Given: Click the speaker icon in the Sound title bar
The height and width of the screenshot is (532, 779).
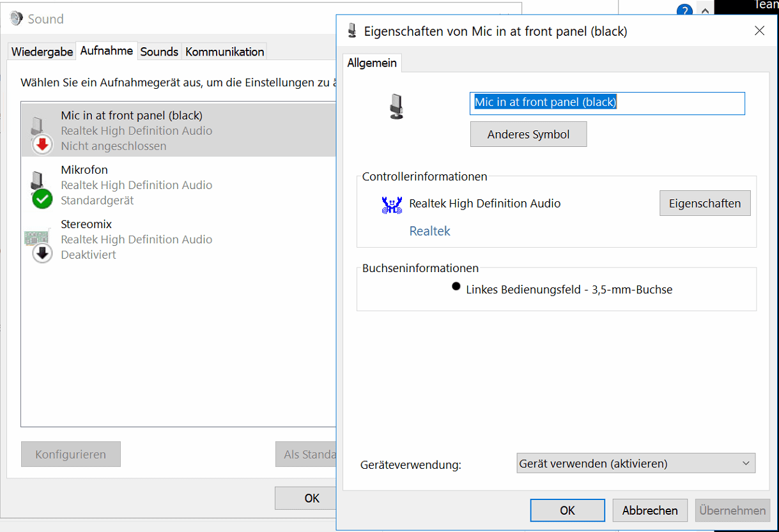Looking at the screenshot, I should pos(15,19).
